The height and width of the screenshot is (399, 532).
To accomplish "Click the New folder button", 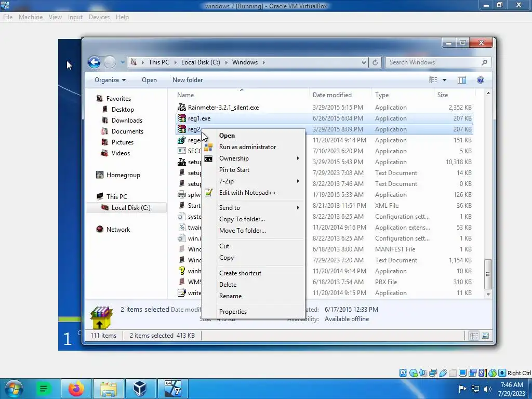I will click(x=188, y=80).
